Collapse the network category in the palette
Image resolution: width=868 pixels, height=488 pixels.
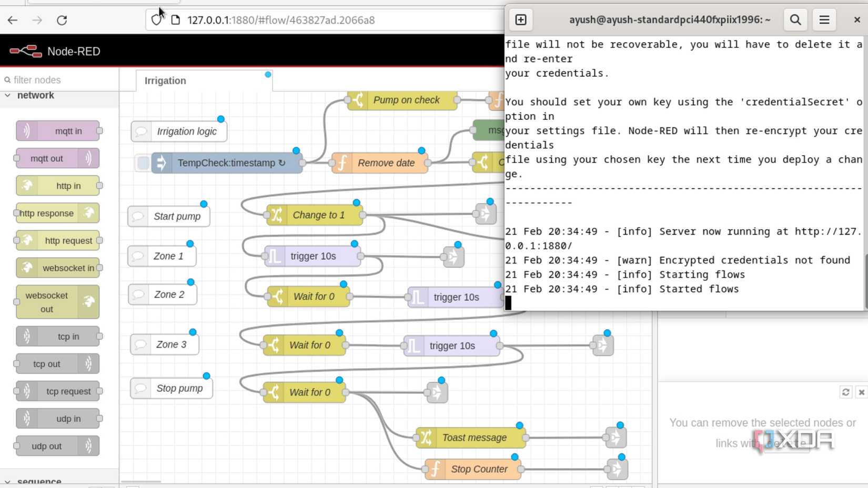point(8,95)
